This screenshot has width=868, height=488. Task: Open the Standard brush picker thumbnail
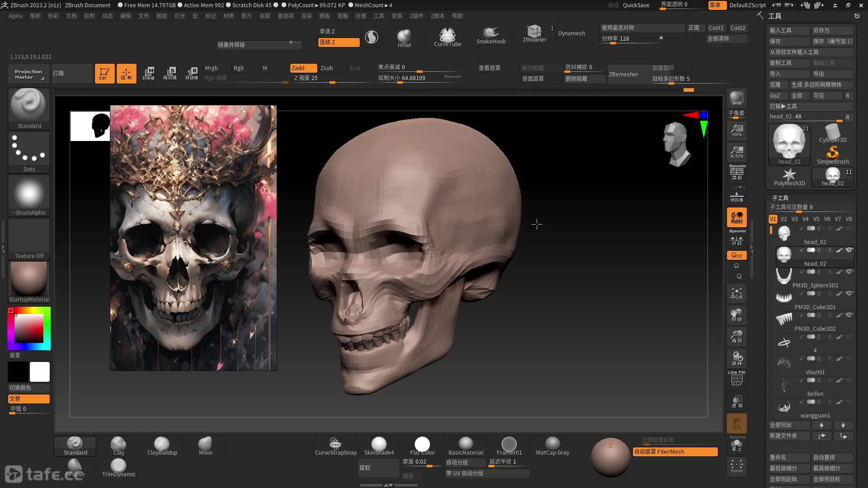pos(29,109)
